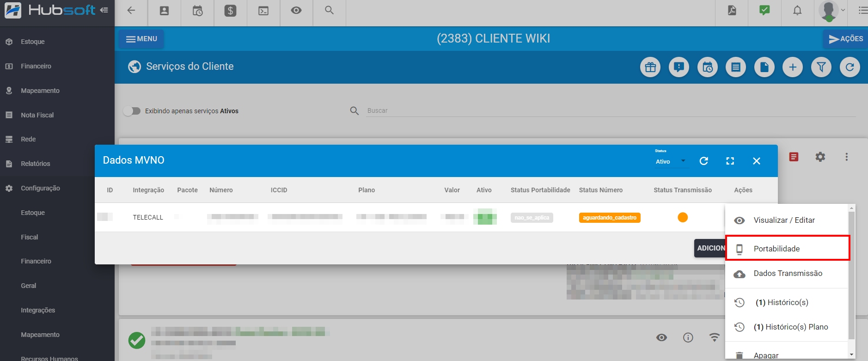Viewport: 868px width, 361px height.
Task: Click the Buscar search field
Action: [611, 110]
